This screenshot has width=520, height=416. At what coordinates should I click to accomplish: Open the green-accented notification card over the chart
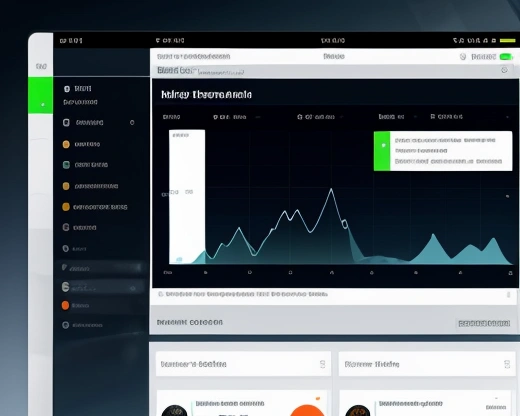pos(443,151)
